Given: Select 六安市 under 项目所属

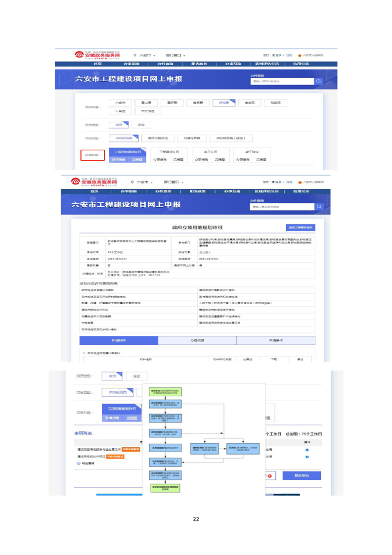Looking at the screenshot, I should point(120,103).
